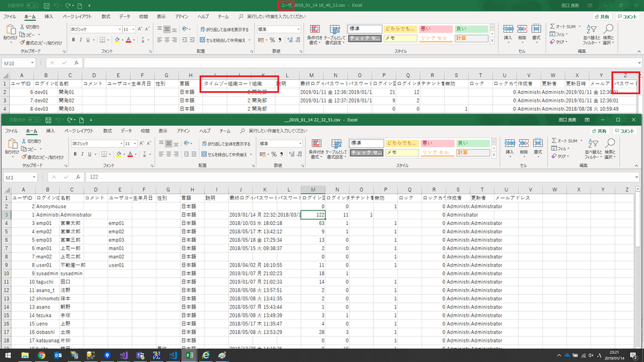644x362 pixels.
Task: Apply Italic in the front window's font group
Action: pyautogui.click(x=82, y=155)
